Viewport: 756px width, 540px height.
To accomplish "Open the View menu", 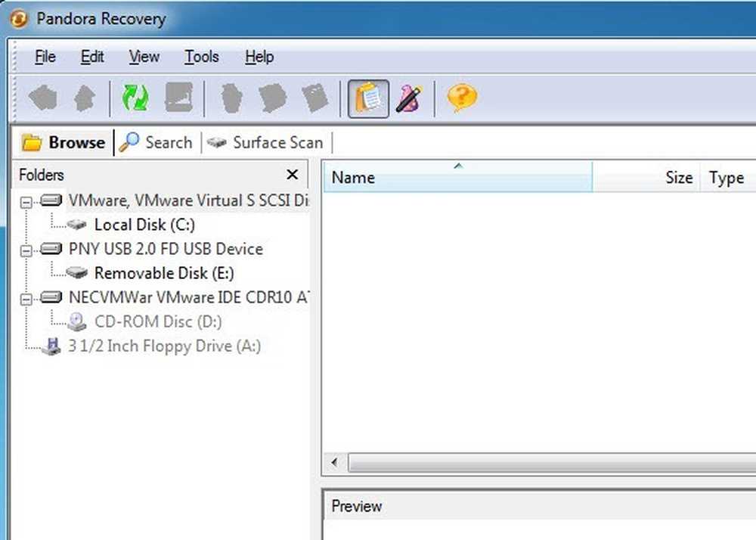I will (x=144, y=57).
